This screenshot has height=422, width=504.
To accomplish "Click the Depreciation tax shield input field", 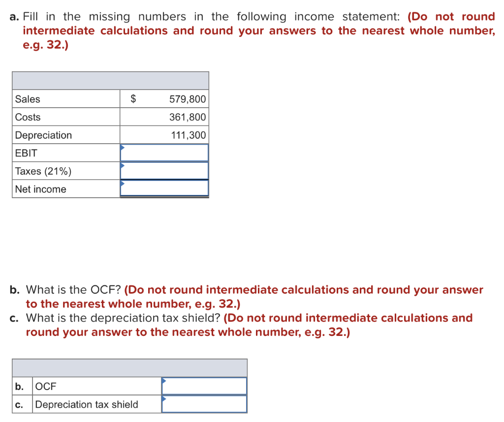I will click(204, 404).
